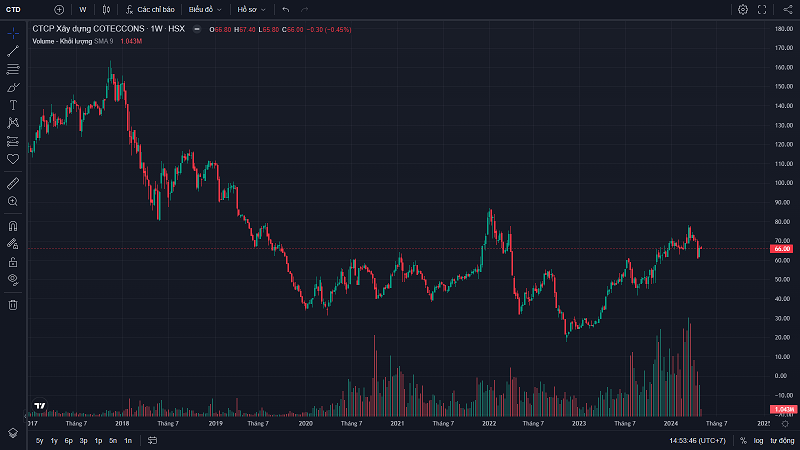Viewport: 800px width, 450px height.
Task: Expand the Hồ sơ dropdown
Action: (x=251, y=9)
